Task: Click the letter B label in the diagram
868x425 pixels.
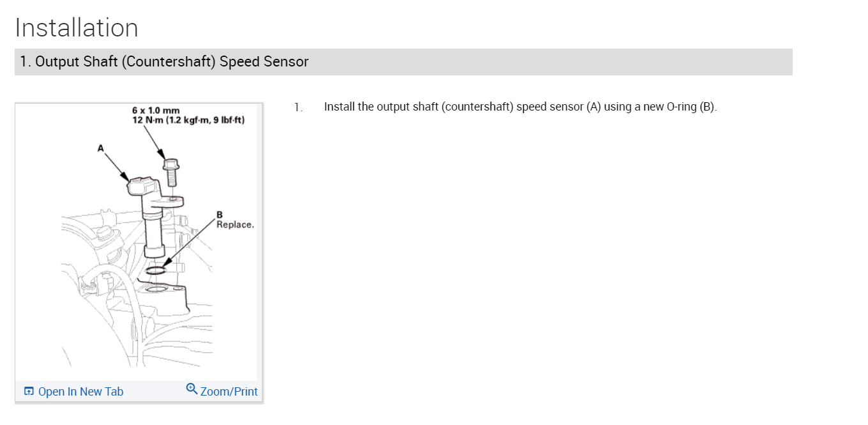Action: tap(220, 215)
